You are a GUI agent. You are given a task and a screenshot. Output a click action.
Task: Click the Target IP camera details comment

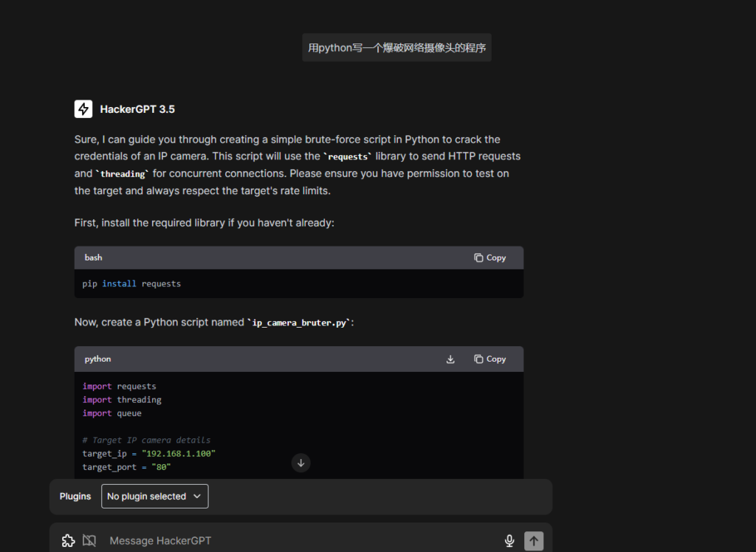(x=147, y=440)
